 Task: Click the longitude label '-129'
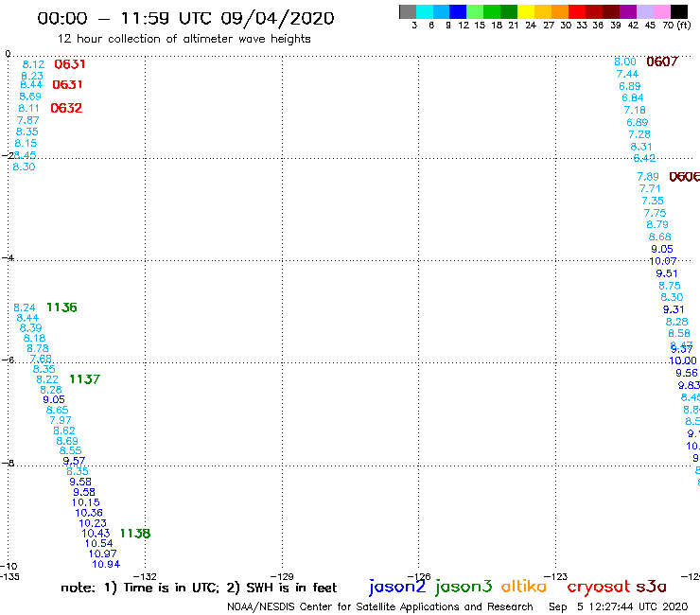tap(282, 576)
